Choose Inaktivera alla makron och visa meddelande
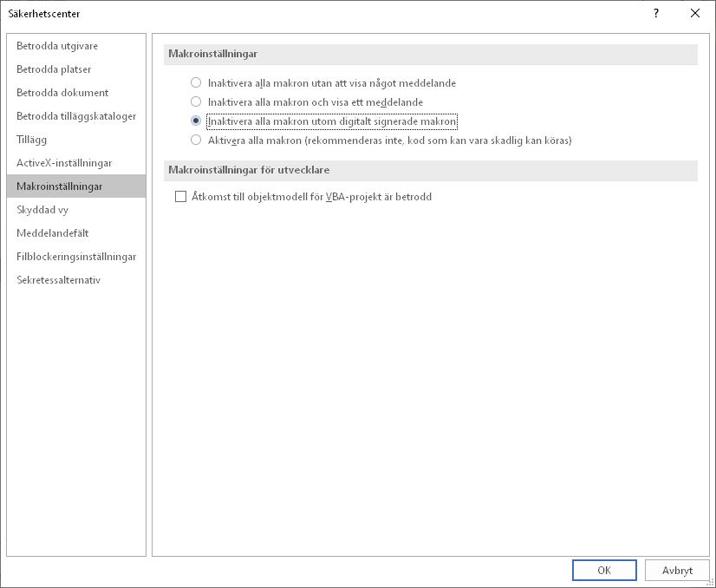 coord(196,102)
